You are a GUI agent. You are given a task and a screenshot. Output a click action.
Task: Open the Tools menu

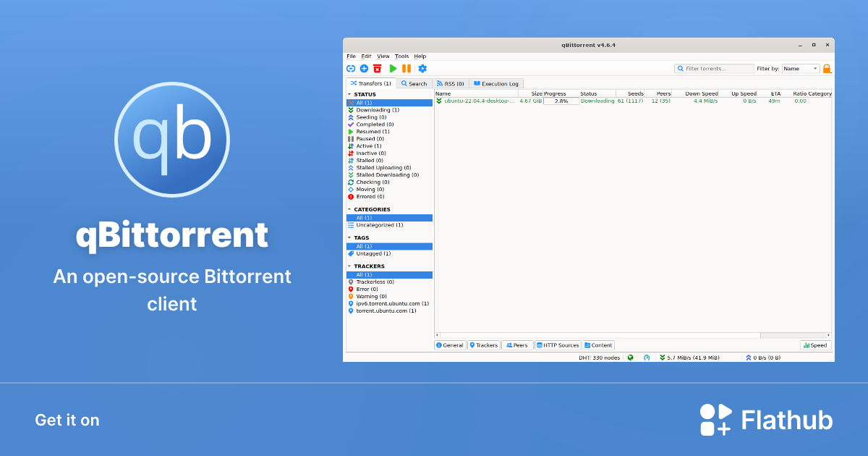[x=402, y=56]
